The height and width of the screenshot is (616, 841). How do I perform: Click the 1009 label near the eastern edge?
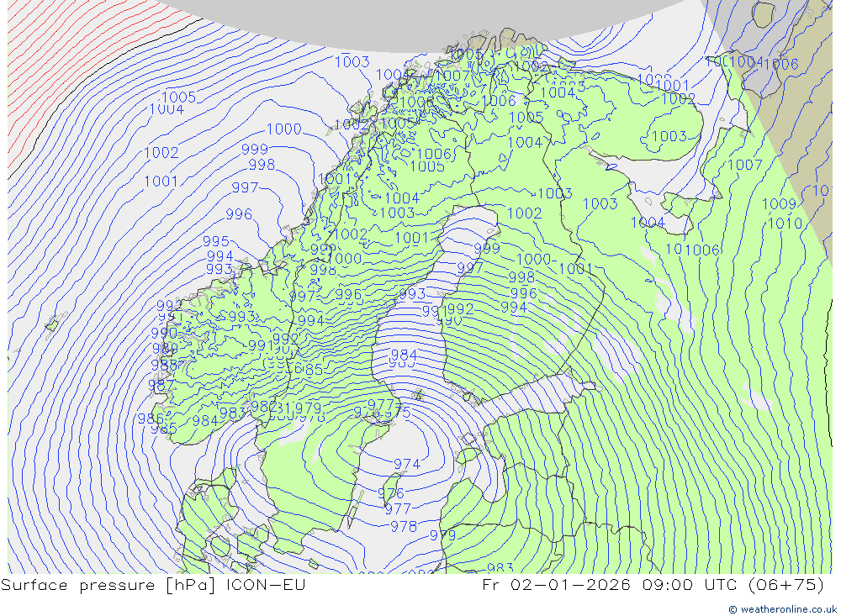pos(779,204)
